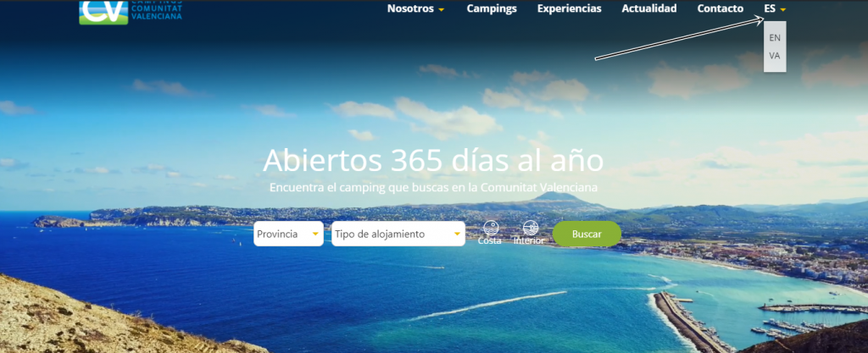Open the Campings menu item
The image size is (868, 353).
pos(492,8)
